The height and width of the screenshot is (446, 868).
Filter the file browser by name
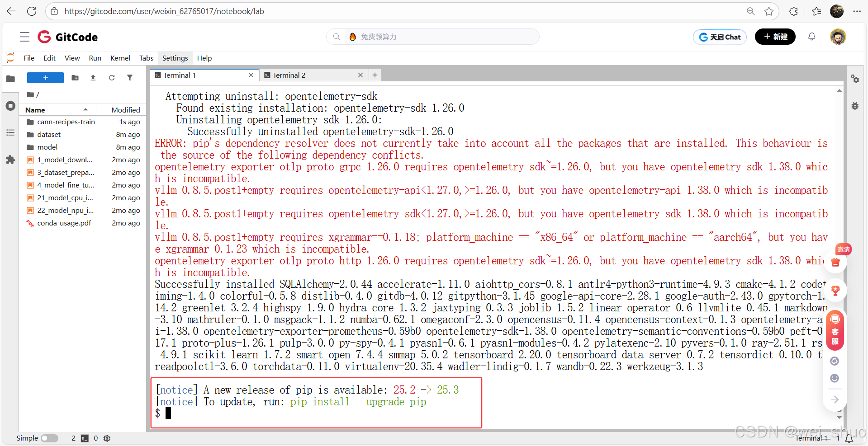(x=130, y=78)
